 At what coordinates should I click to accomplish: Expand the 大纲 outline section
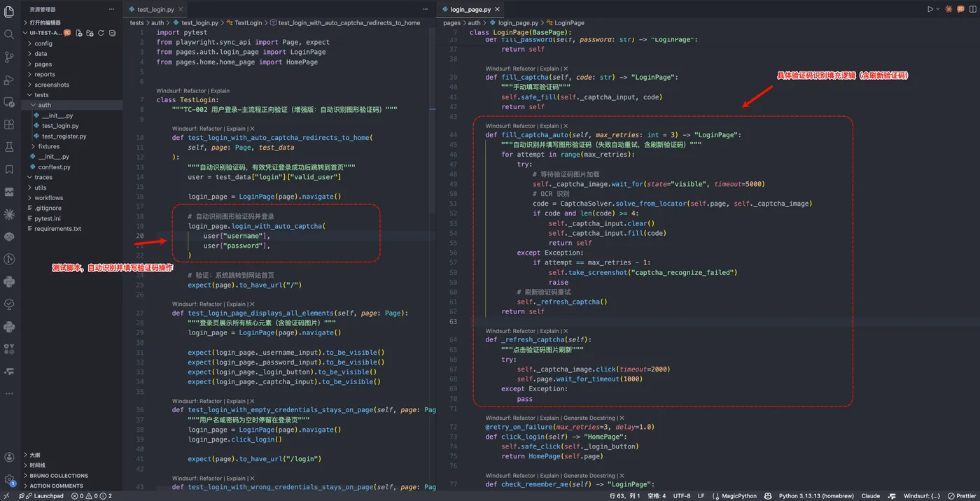[71, 455]
